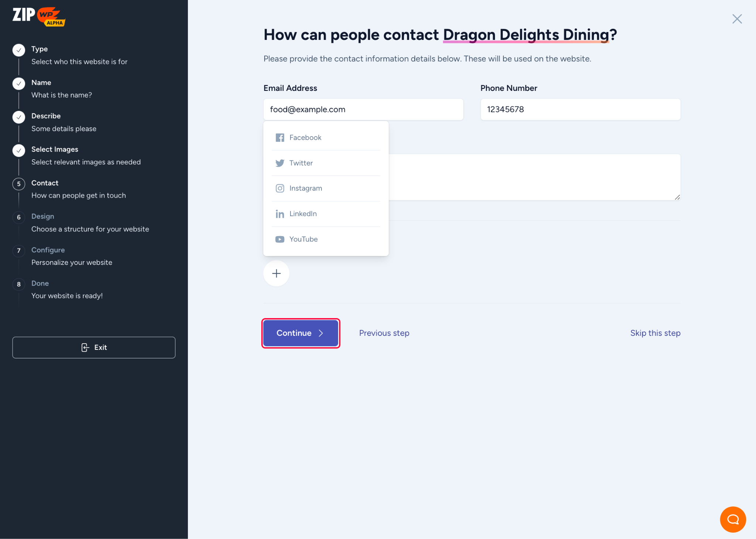Go to the Select Images step
The height and width of the screenshot is (539, 756).
(55, 149)
